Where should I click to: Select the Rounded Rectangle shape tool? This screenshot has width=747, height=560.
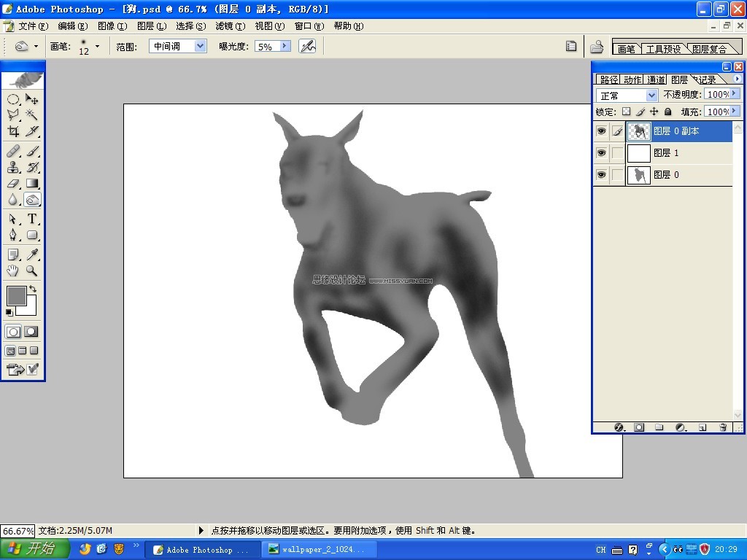[32, 236]
